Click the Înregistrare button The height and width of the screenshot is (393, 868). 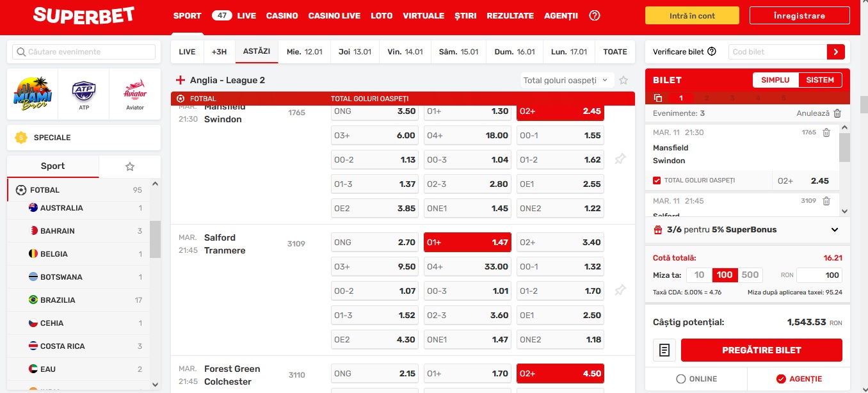click(x=799, y=16)
